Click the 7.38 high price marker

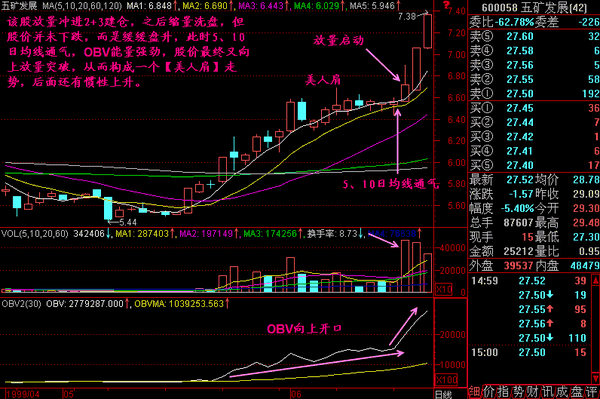pyautogui.click(x=406, y=16)
